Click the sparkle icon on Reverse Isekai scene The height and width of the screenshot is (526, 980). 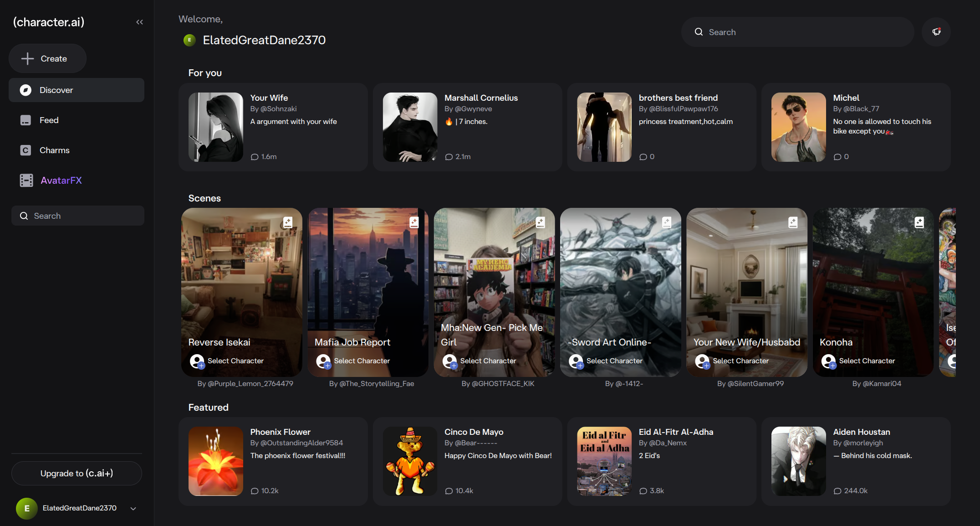pos(288,222)
